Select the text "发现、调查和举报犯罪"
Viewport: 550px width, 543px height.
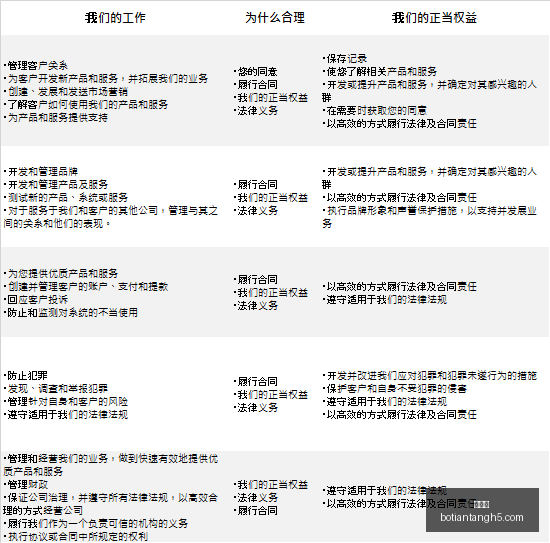(x=56, y=388)
